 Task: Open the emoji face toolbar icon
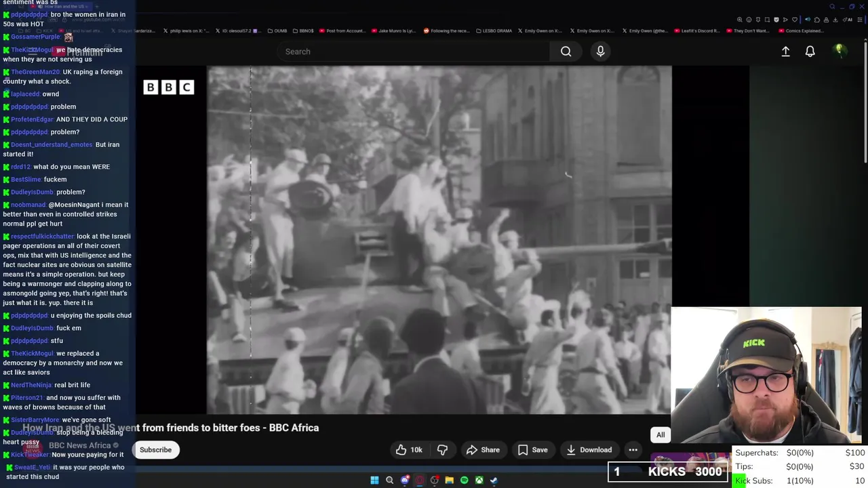click(749, 20)
